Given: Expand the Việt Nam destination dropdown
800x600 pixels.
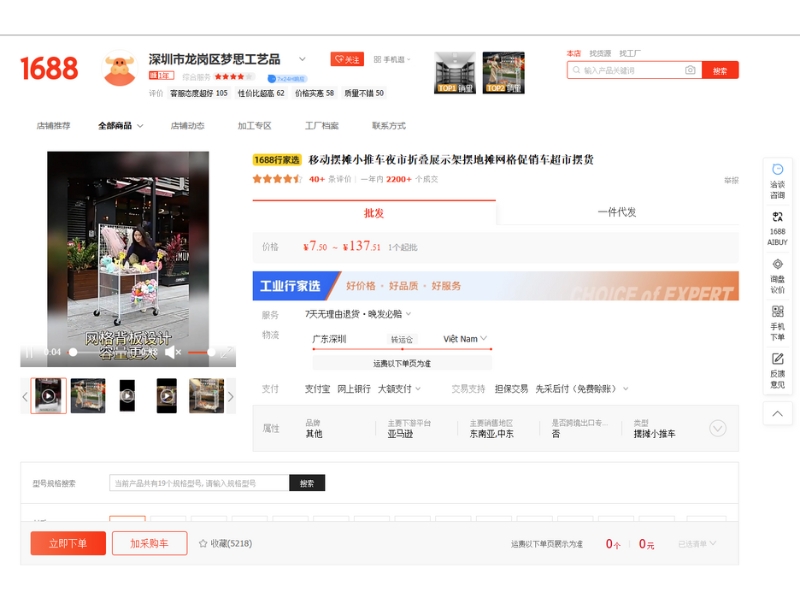Looking at the screenshot, I should pos(485,339).
